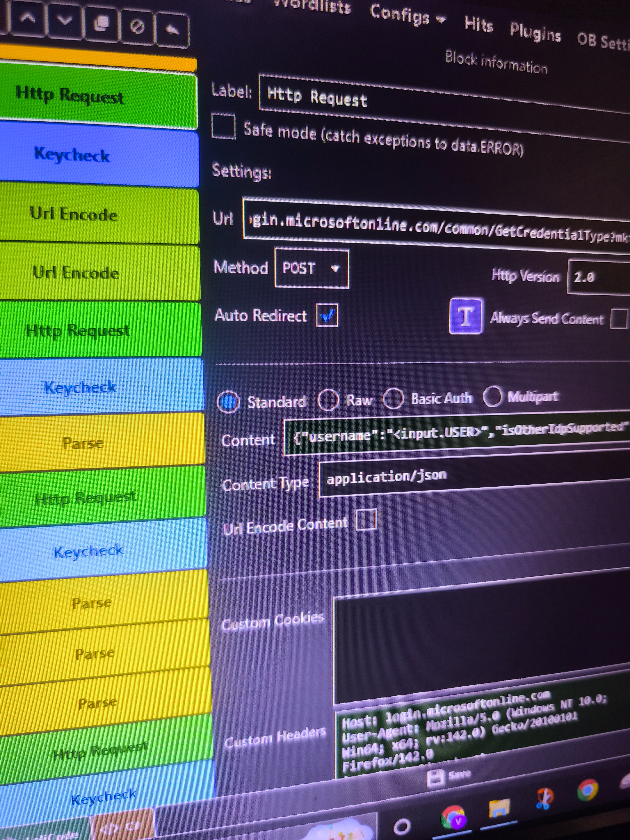Select the lower Url Encode block
The image size is (630, 840).
point(100,273)
